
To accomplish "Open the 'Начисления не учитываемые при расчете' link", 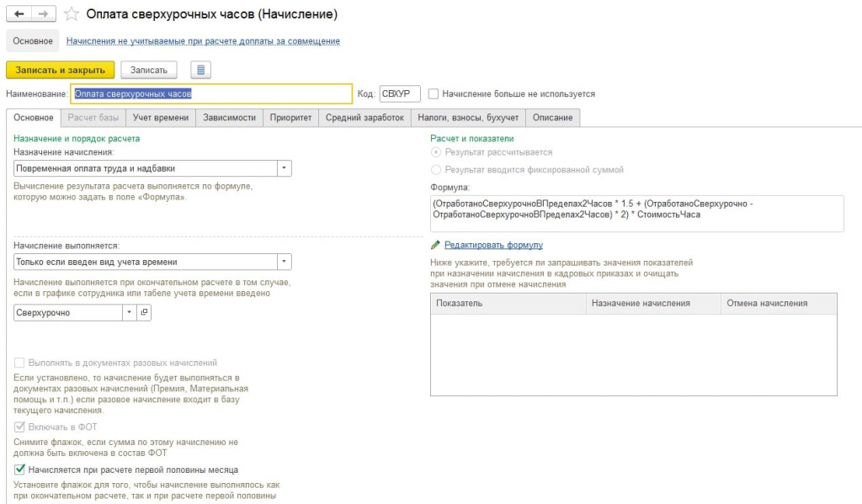I will [x=203, y=40].
